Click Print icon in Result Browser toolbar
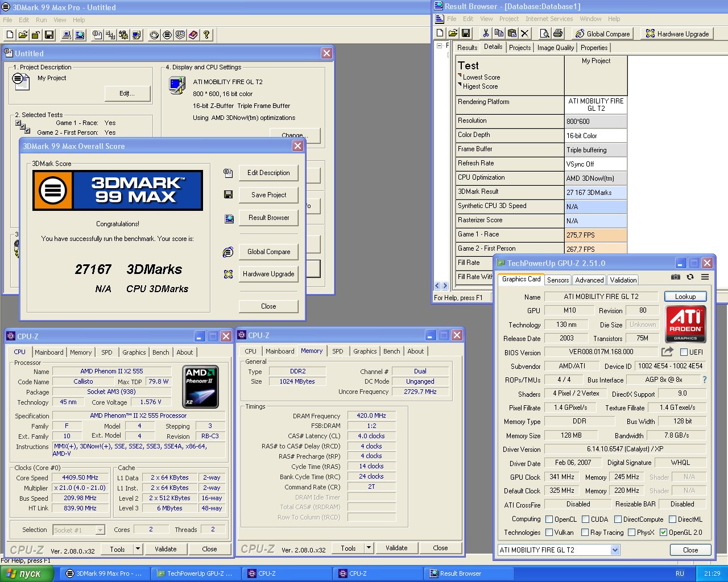The height and width of the screenshot is (582, 728). pos(557,34)
